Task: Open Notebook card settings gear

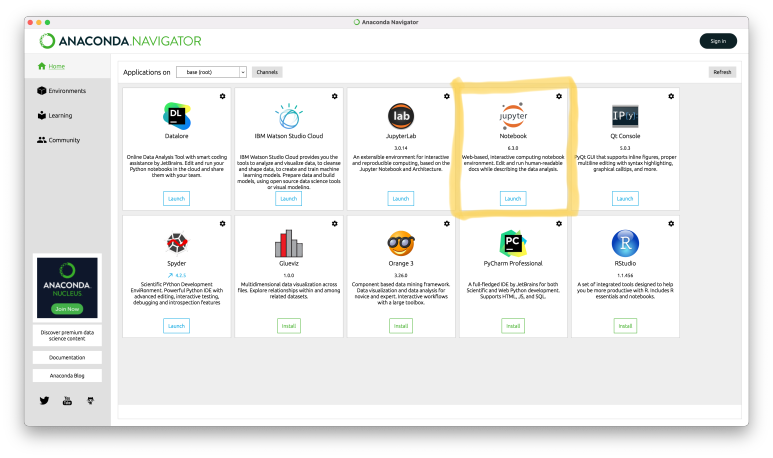Action: pyautogui.click(x=559, y=96)
